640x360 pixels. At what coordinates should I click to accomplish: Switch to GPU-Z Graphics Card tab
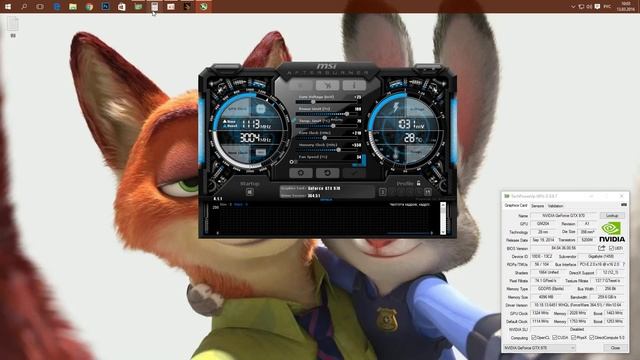click(516, 206)
